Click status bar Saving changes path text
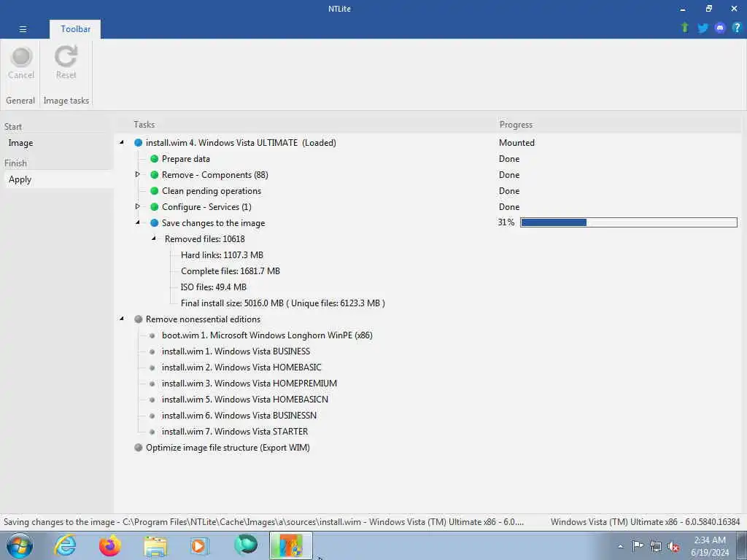 (x=263, y=522)
